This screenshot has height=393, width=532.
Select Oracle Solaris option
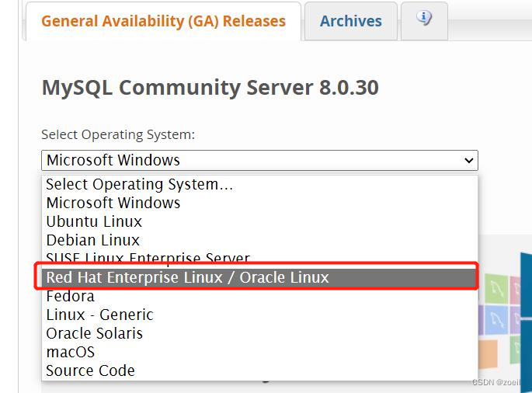tap(259, 334)
